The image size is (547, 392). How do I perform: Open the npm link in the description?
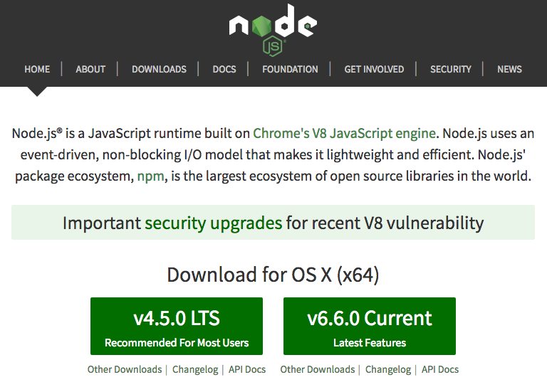(x=150, y=176)
